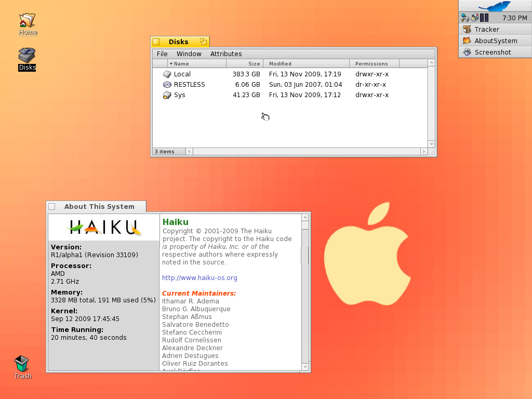Click maintainer name "Salvatore Benedetto"
Viewport: 532px width, 399px height.
(x=195, y=325)
